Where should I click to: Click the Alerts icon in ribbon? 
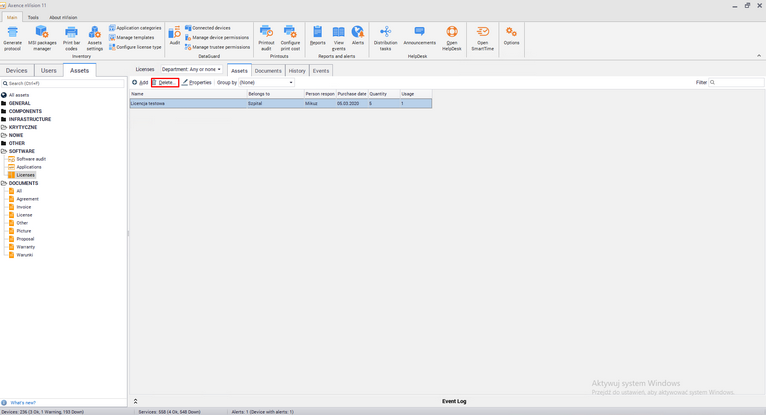click(358, 34)
